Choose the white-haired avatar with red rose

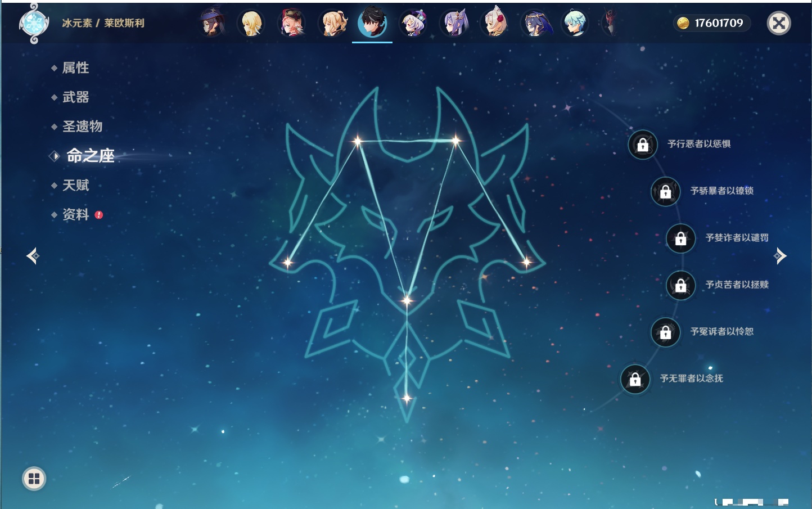495,23
